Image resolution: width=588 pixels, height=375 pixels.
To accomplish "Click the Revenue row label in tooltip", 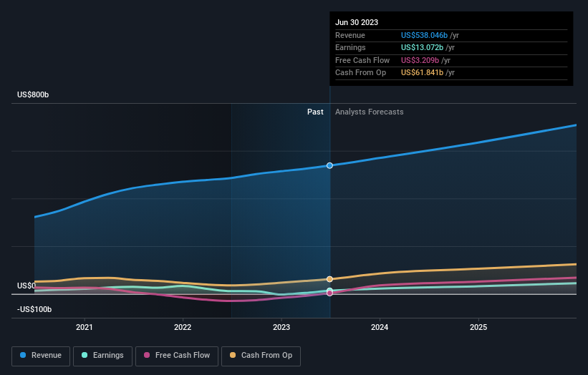I will [x=350, y=35].
